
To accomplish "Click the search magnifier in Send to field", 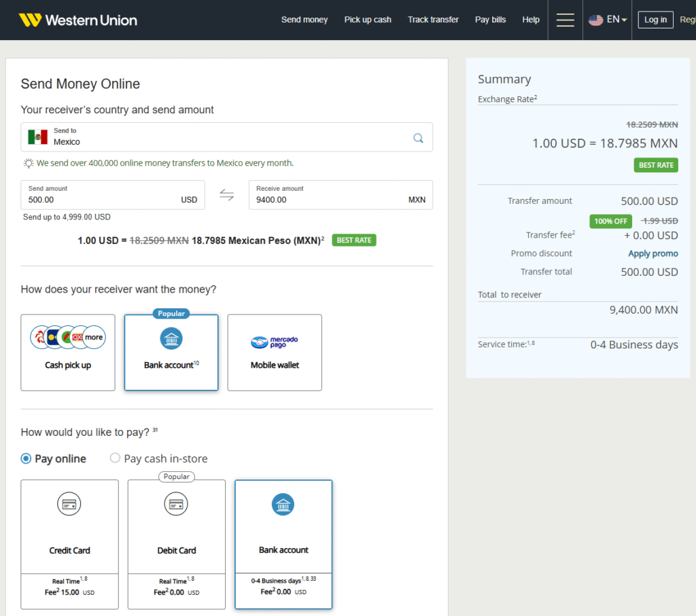I will click(x=418, y=138).
